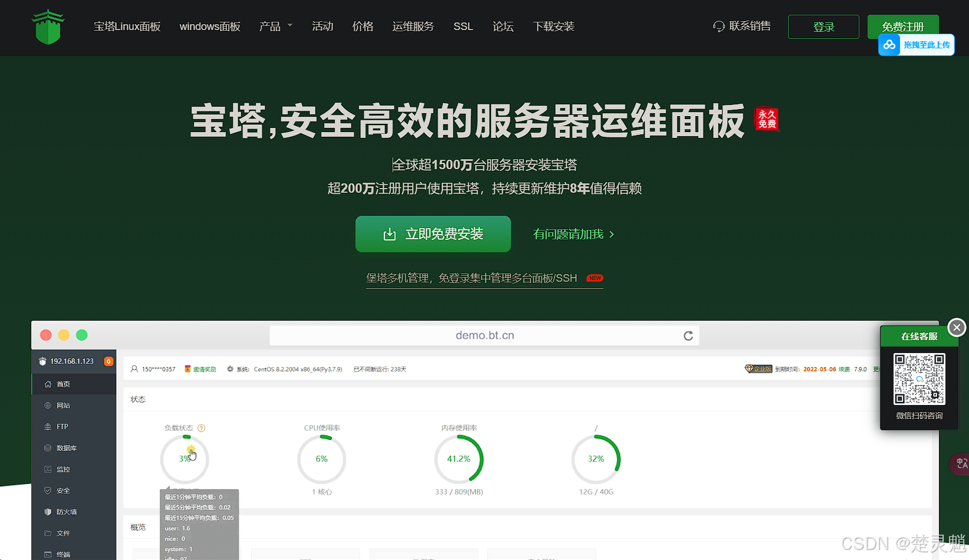Click the yellow window dot in demo browser
The image size is (969, 560).
coord(64,335)
